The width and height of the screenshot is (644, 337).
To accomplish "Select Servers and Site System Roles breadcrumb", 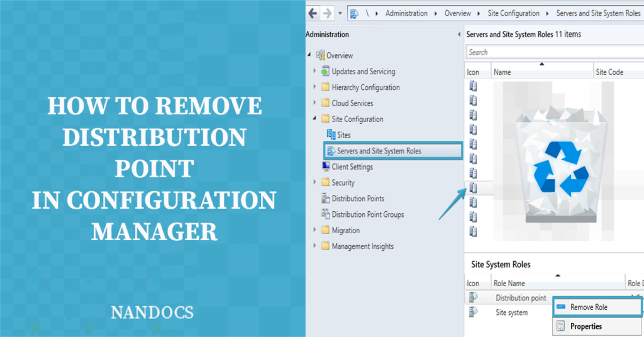I will pos(598,13).
